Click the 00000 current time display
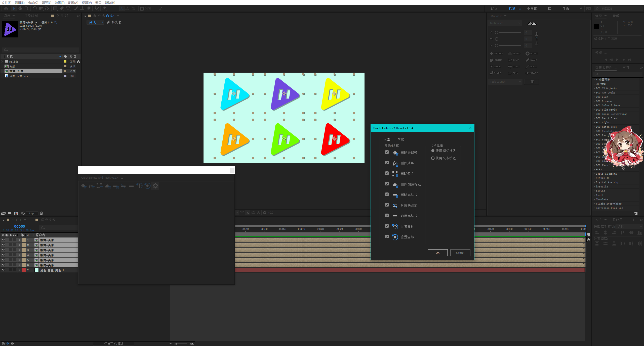Image resolution: width=644 pixels, height=346 pixels. tap(19, 226)
